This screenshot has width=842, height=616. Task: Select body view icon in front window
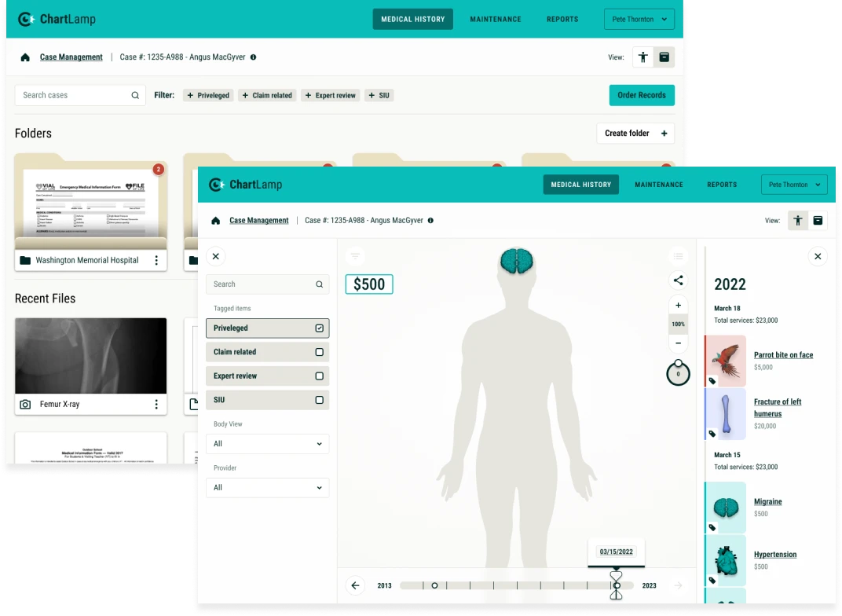pyautogui.click(x=798, y=220)
